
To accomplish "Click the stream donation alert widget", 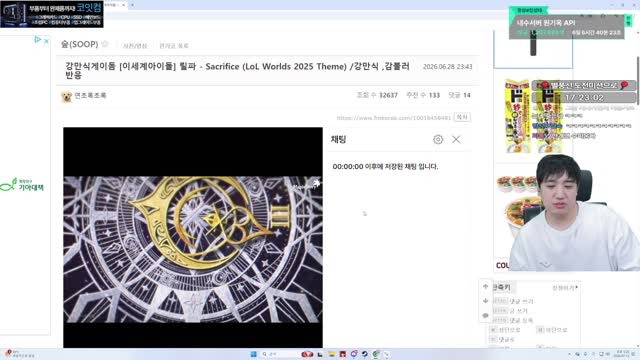I will (567, 27).
